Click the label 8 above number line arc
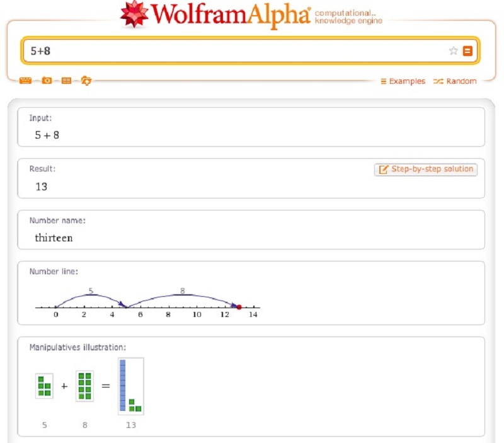The height and width of the screenshot is (443, 504). coord(183,291)
